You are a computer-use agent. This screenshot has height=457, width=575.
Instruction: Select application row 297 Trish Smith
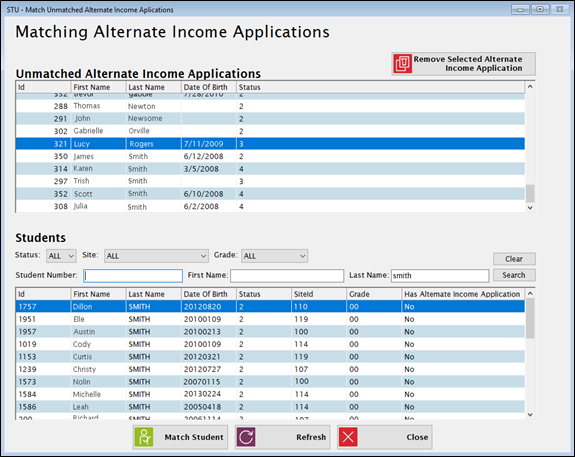pos(270,181)
